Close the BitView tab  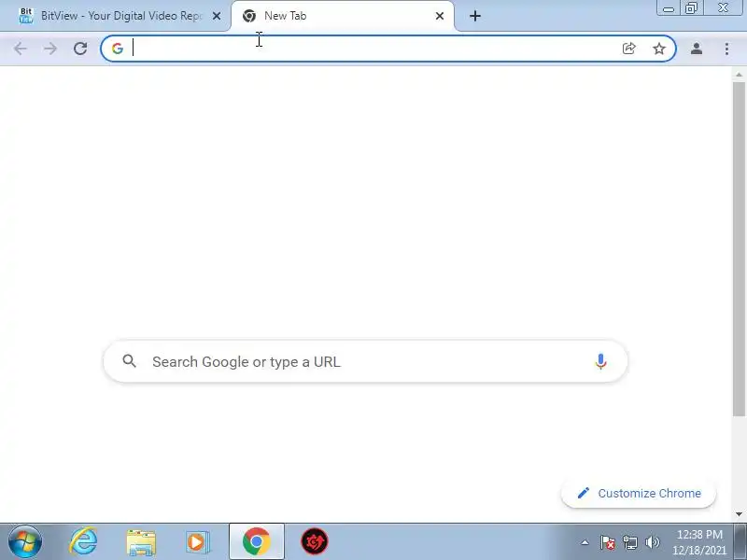[x=217, y=16]
